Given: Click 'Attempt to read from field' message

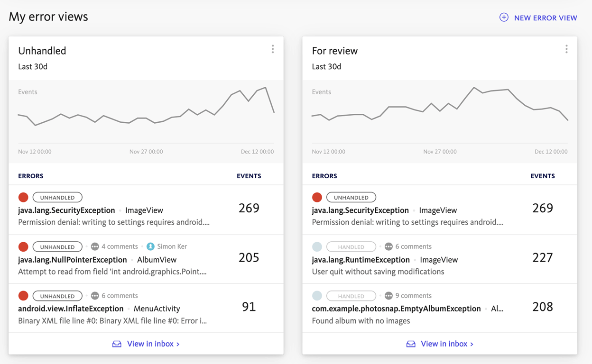Looking at the screenshot, I should (x=112, y=272).
